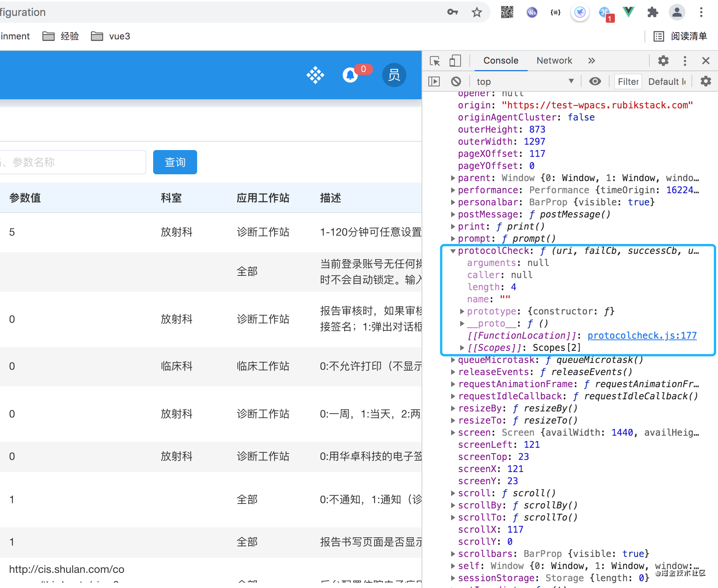
Task: Click the console Filter field
Action: 628,81
